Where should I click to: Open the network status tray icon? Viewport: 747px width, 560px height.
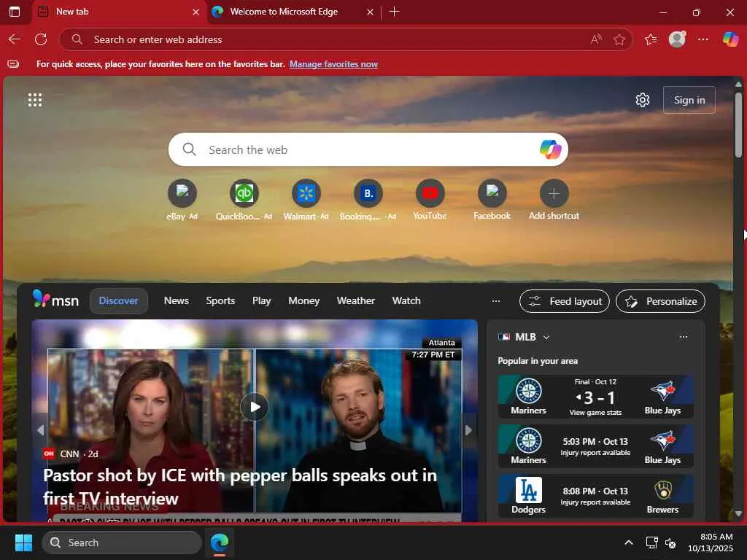651,542
